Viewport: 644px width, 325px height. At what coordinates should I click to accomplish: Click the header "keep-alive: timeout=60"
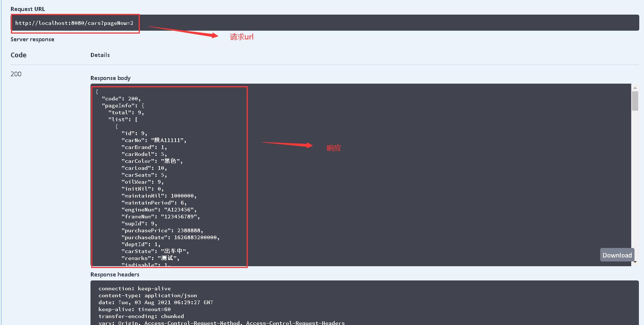[135, 309]
